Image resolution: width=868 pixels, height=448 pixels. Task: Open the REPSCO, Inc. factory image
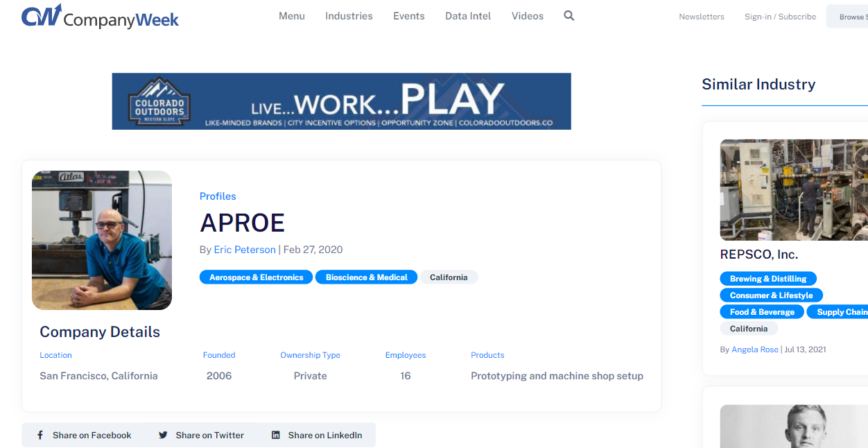pos(794,190)
